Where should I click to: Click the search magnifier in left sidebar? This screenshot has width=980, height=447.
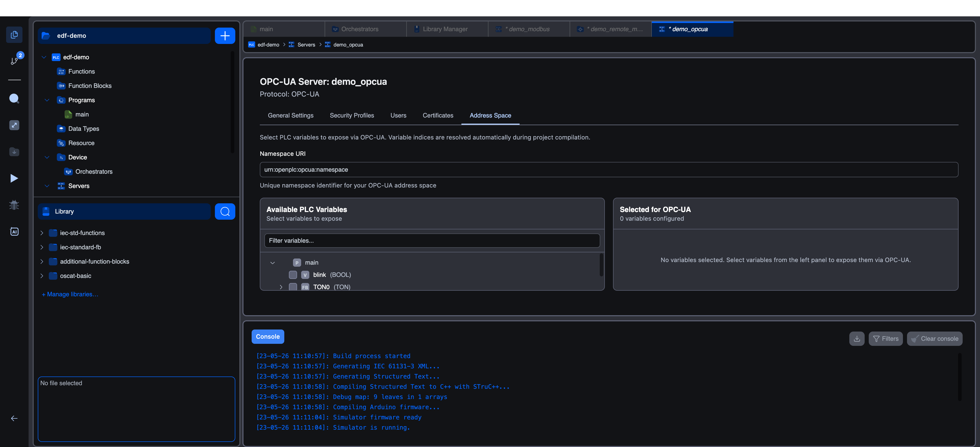(14, 99)
